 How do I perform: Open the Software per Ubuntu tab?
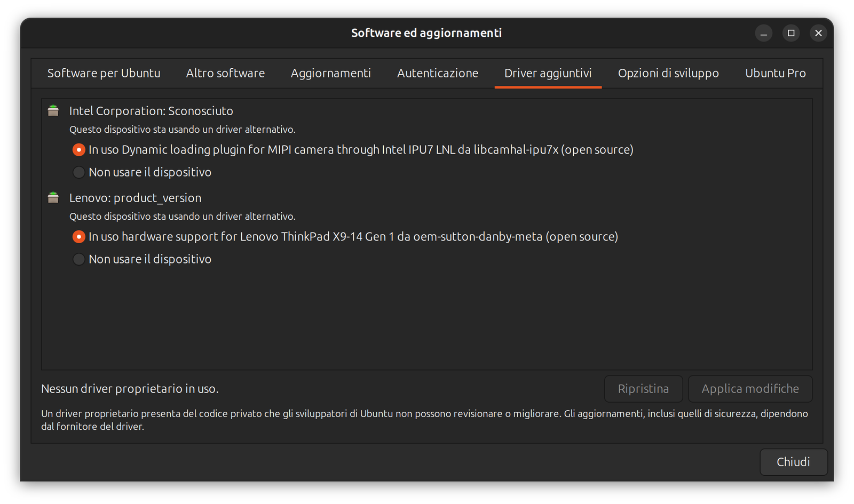[104, 73]
